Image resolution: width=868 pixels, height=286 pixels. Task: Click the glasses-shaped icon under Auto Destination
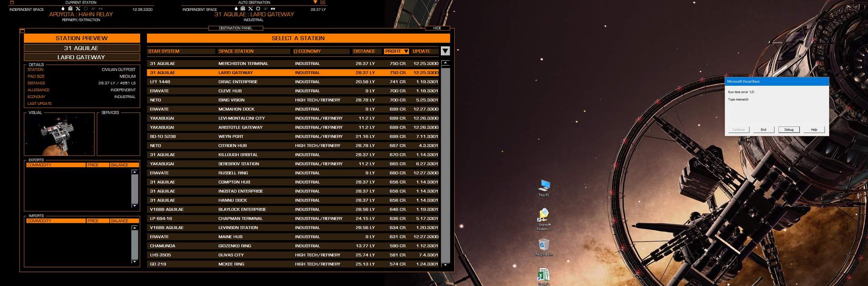pos(273,9)
